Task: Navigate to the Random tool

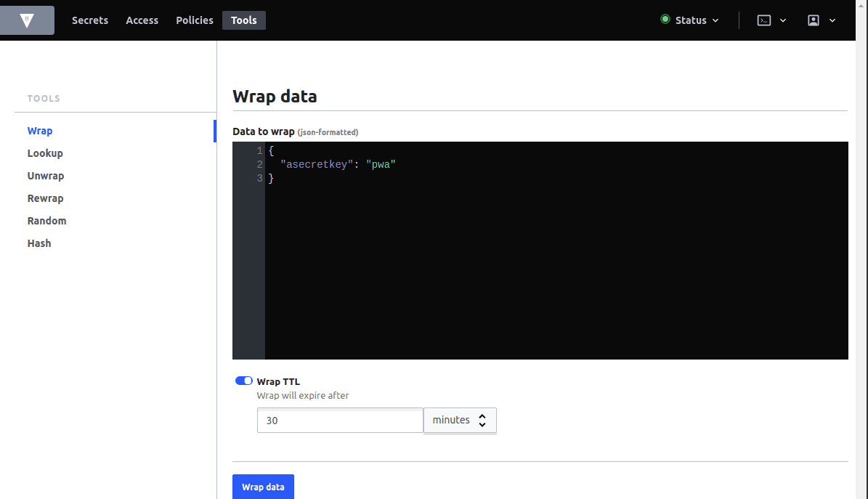Action: point(46,221)
